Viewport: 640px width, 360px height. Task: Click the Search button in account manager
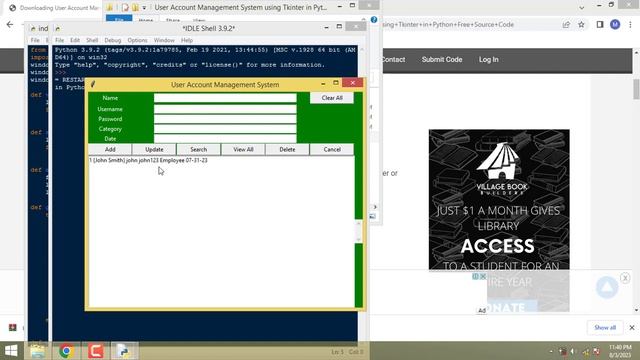coord(198,149)
